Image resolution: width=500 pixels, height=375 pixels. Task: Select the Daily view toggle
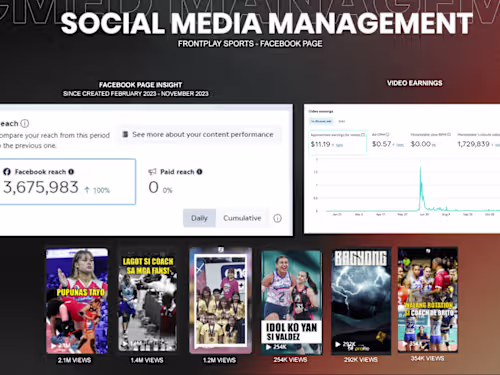[199, 218]
